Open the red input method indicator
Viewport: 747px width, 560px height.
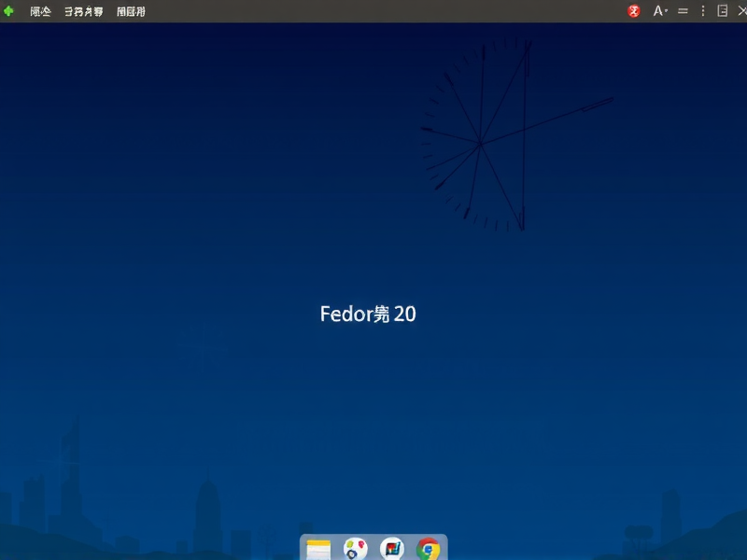[633, 10]
